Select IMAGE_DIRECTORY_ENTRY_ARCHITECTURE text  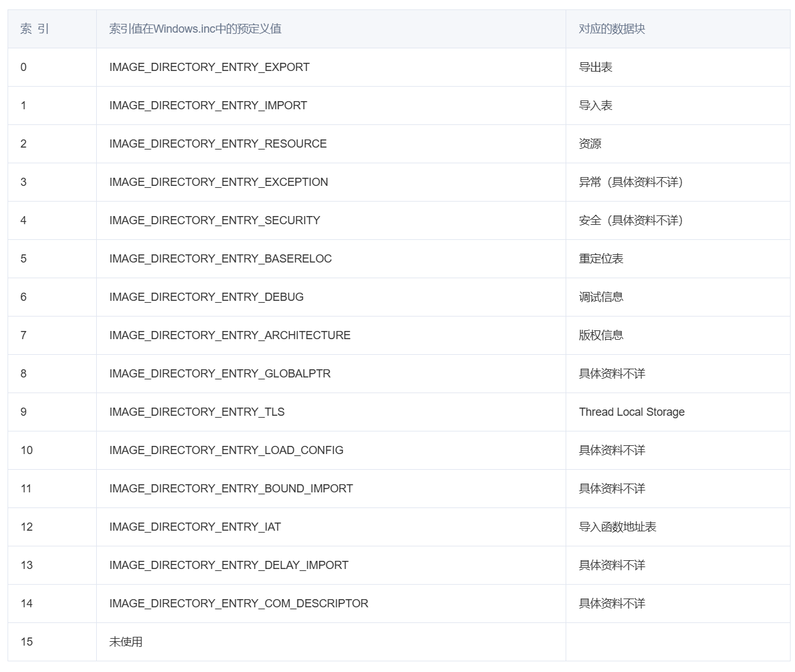[x=230, y=335]
